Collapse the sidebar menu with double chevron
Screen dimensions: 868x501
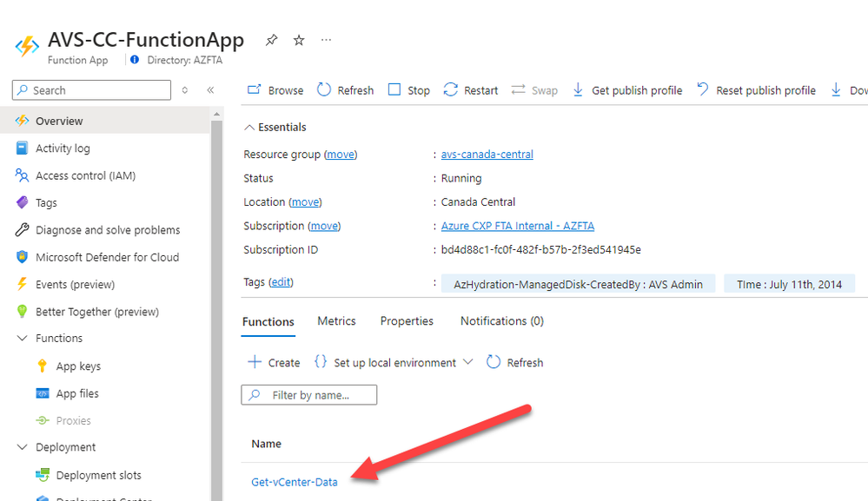[x=210, y=90]
